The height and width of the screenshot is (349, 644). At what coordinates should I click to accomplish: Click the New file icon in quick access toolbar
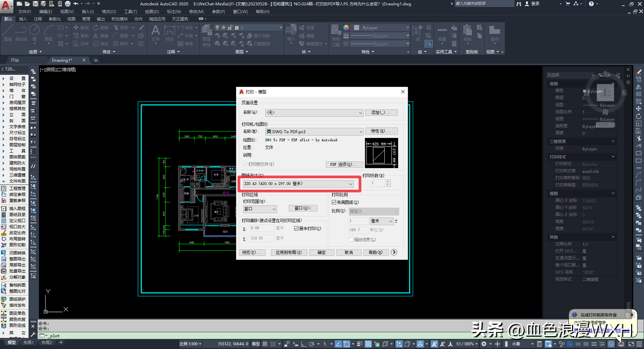pos(19,3)
